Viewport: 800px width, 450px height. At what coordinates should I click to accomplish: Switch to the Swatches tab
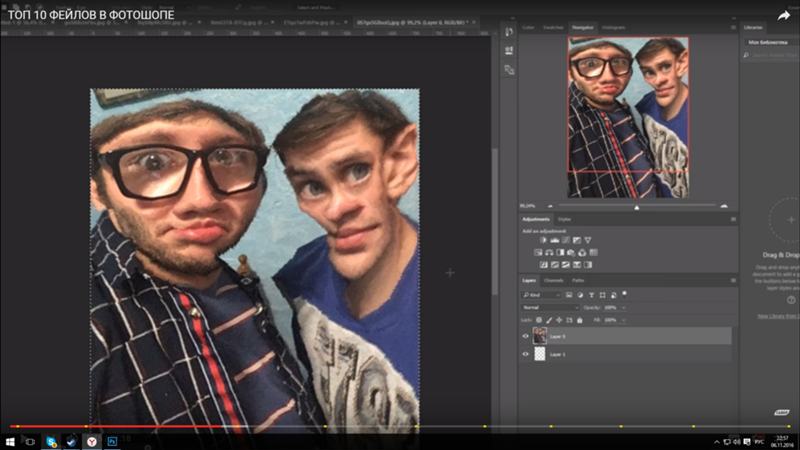553,28
